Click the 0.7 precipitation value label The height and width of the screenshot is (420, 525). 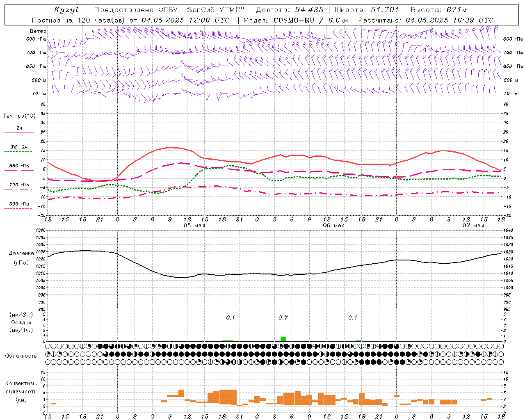point(283,318)
